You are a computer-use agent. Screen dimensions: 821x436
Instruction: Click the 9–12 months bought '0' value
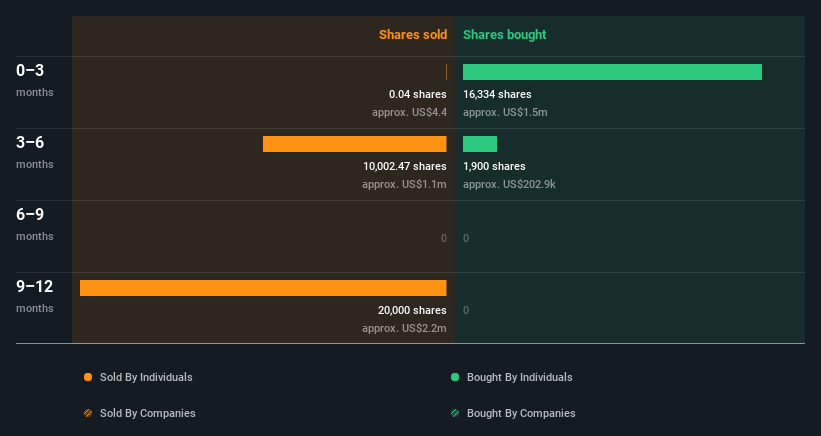466,310
